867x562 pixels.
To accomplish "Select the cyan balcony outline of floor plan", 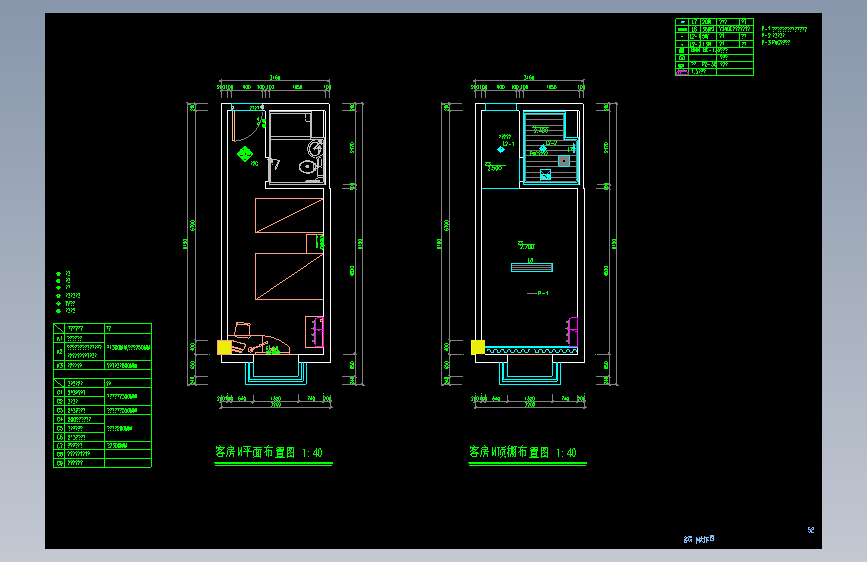I will pos(276,373).
